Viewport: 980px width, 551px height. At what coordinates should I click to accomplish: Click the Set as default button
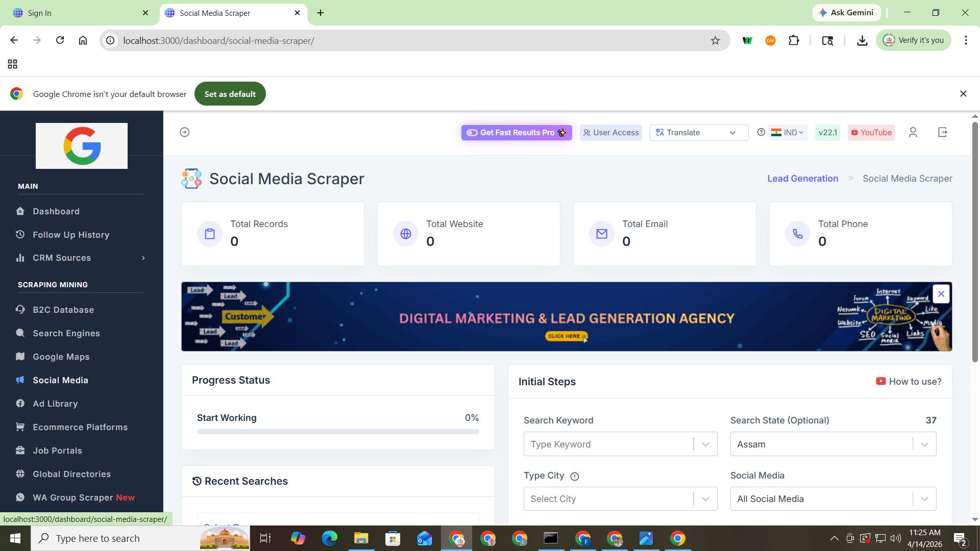click(x=230, y=94)
